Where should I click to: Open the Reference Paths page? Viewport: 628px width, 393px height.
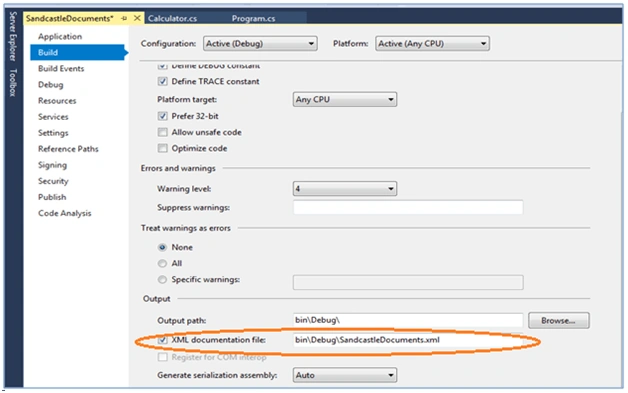coord(68,149)
